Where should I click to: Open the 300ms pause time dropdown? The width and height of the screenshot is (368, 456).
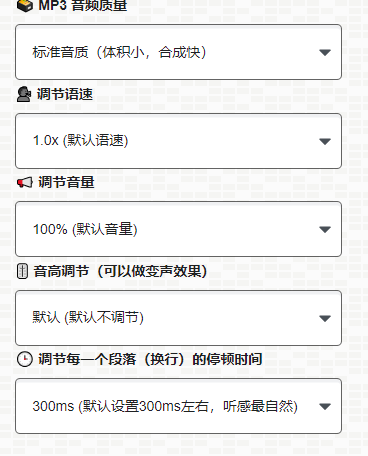[178, 406]
